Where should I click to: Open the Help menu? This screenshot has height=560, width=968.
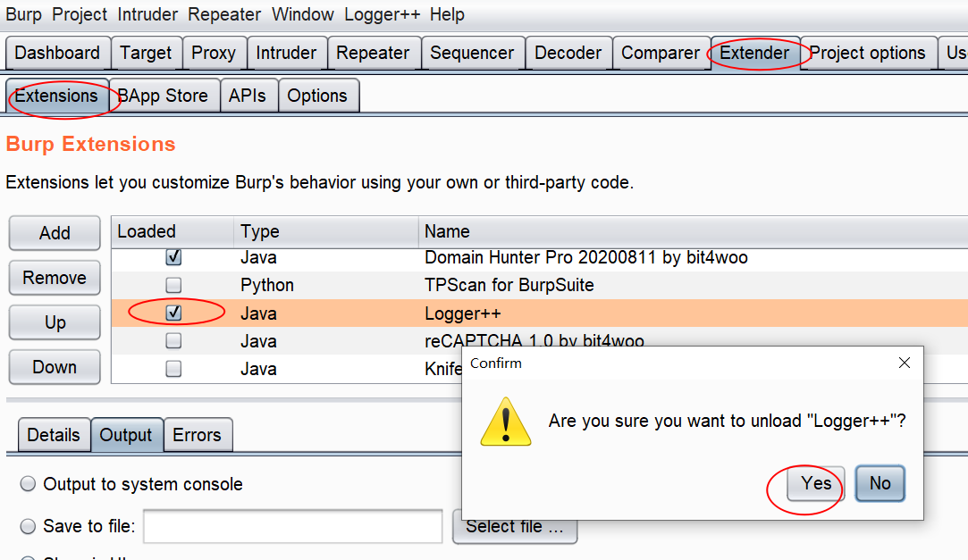pos(447,14)
